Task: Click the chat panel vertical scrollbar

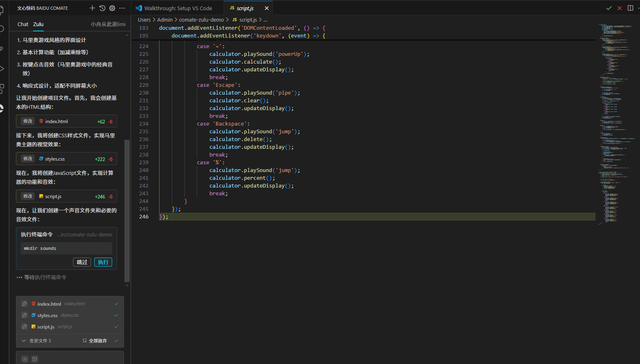Action: tap(127, 211)
